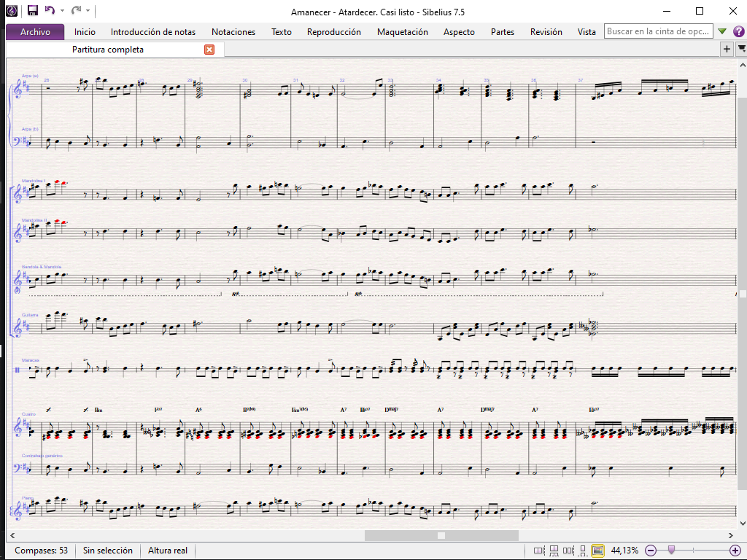Click the 44,13% zoom percentage readout
The width and height of the screenshot is (747, 560).
click(624, 551)
